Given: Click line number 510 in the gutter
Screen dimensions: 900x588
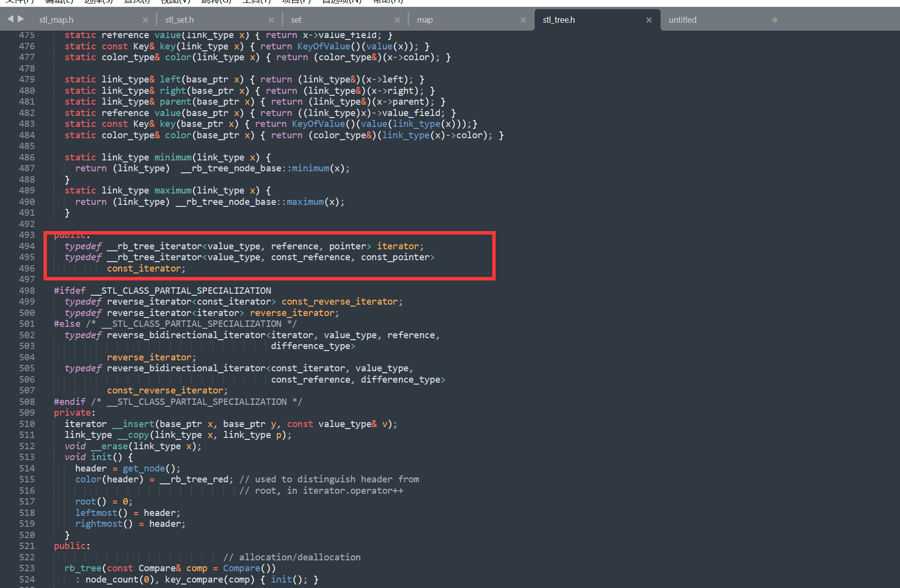Looking at the screenshot, I should [27, 424].
